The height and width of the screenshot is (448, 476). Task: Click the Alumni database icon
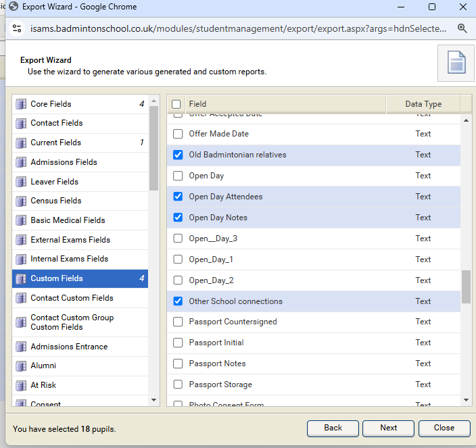21,366
